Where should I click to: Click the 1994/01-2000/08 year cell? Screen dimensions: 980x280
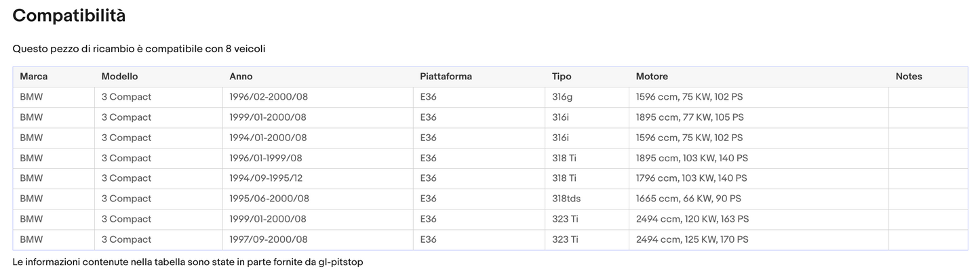click(268, 138)
